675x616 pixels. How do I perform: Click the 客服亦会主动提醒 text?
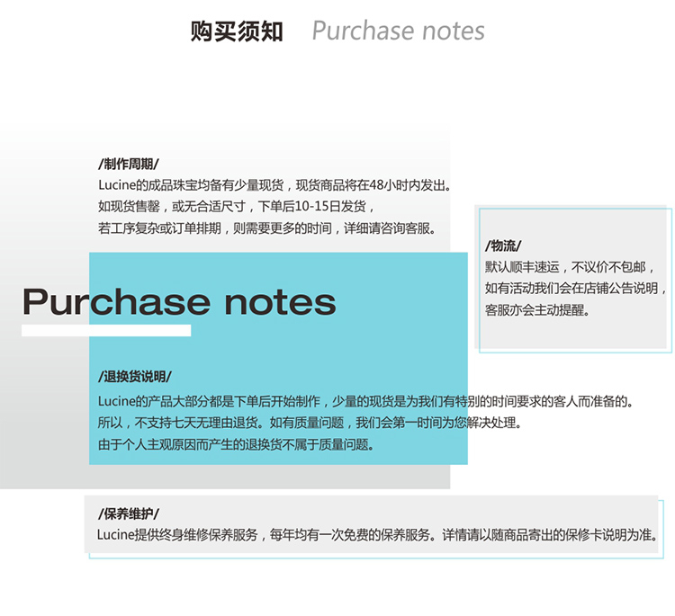tap(535, 310)
